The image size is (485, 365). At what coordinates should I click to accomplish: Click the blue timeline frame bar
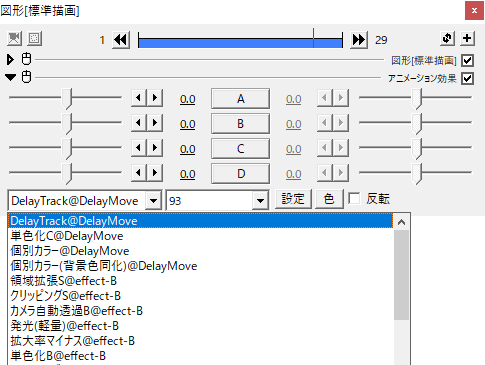(x=240, y=43)
